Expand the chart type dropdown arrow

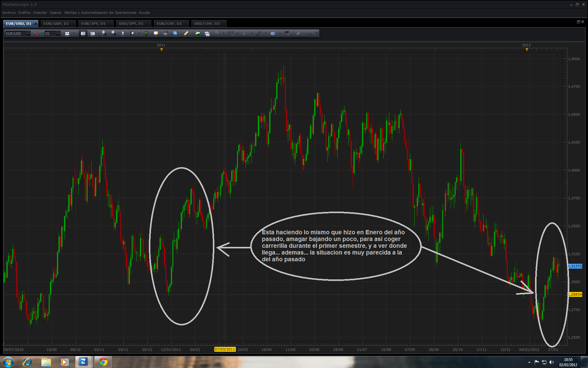pyautogui.click(x=74, y=33)
